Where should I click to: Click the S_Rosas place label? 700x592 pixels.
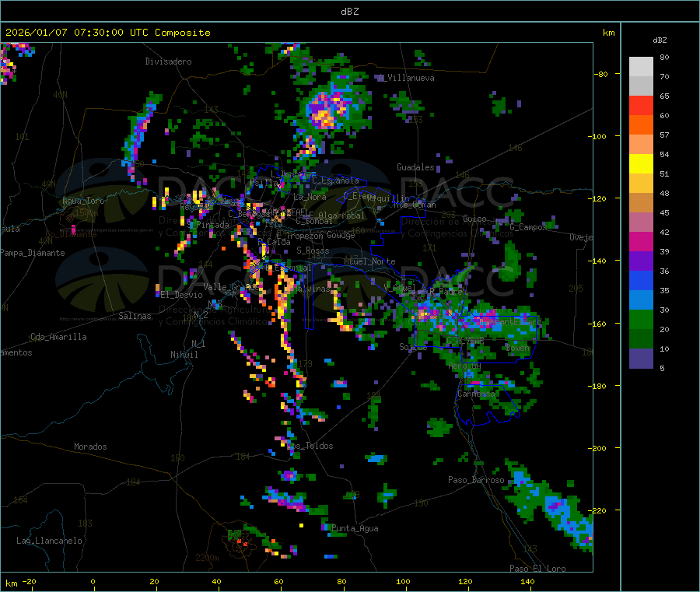(x=313, y=250)
